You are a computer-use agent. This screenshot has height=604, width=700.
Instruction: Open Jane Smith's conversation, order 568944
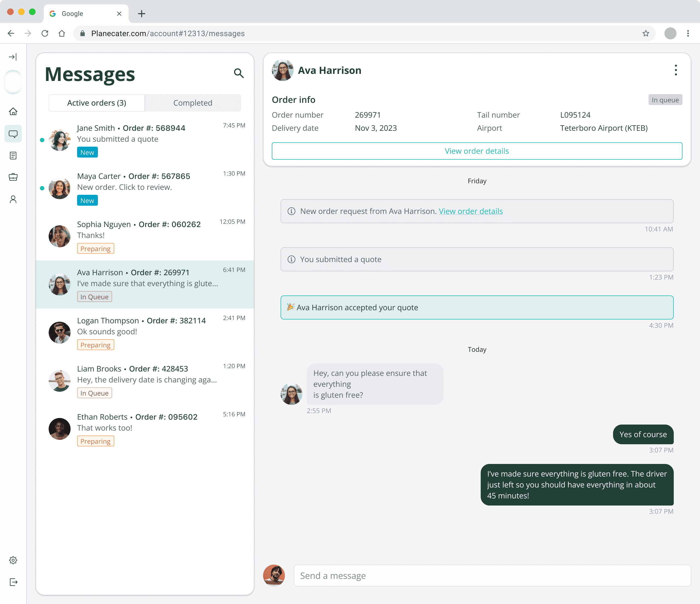click(x=145, y=140)
